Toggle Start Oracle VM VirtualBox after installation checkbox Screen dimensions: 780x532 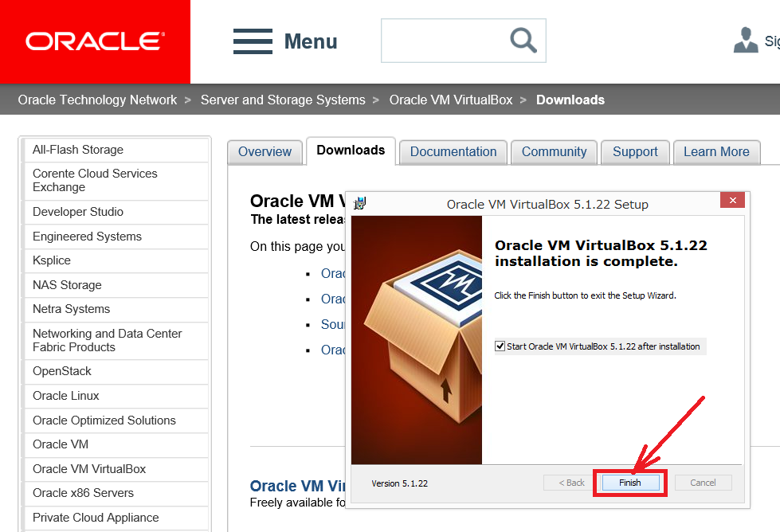(500, 346)
